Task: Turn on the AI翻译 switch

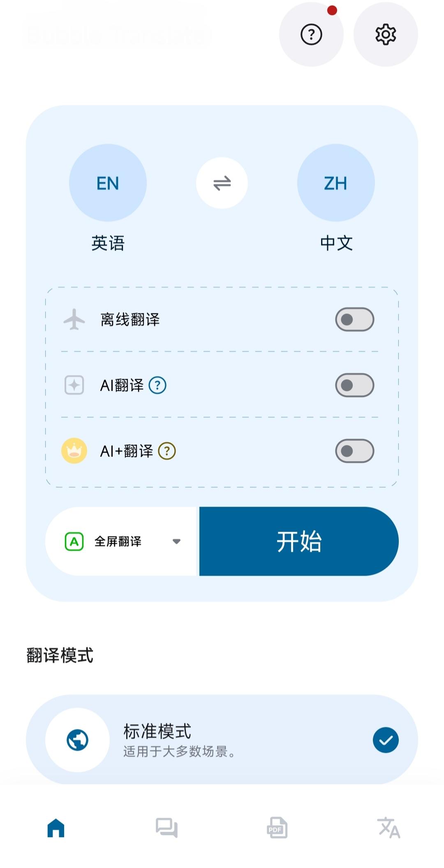Action: [x=354, y=385]
